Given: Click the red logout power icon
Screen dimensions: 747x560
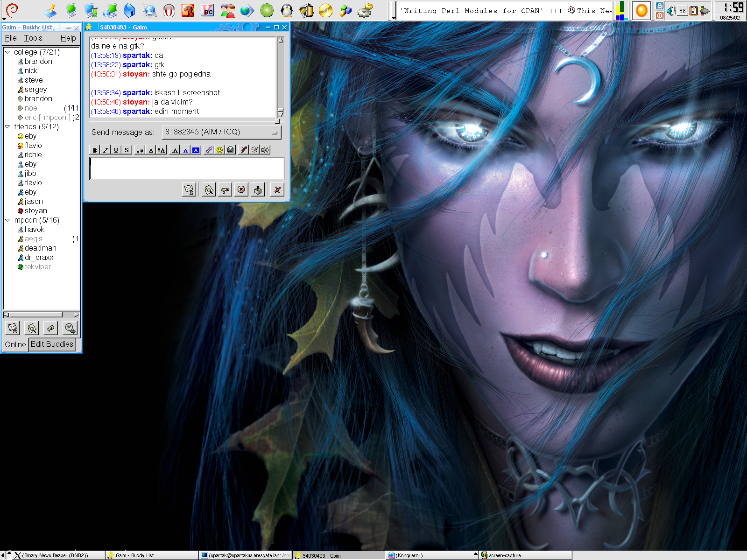Looking at the screenshot, I should [660, 15].
